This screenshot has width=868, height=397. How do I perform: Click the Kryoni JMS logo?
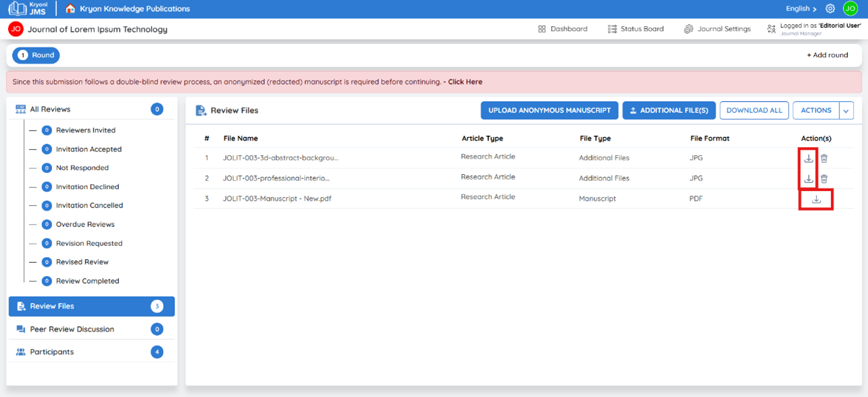click(28, 9)
